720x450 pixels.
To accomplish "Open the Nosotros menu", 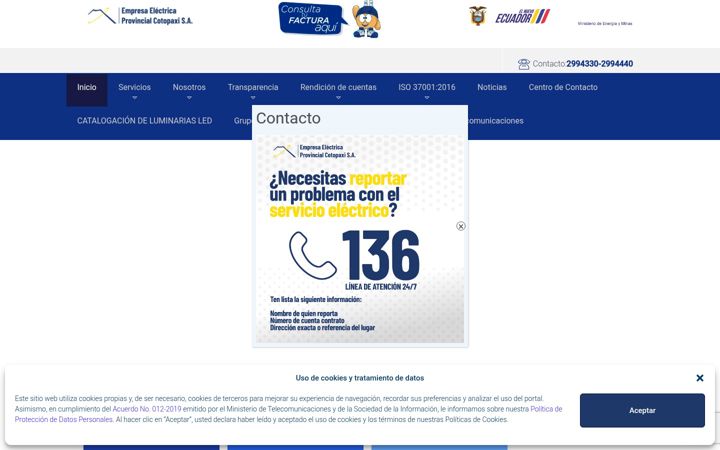I will (x=189, y=87).
